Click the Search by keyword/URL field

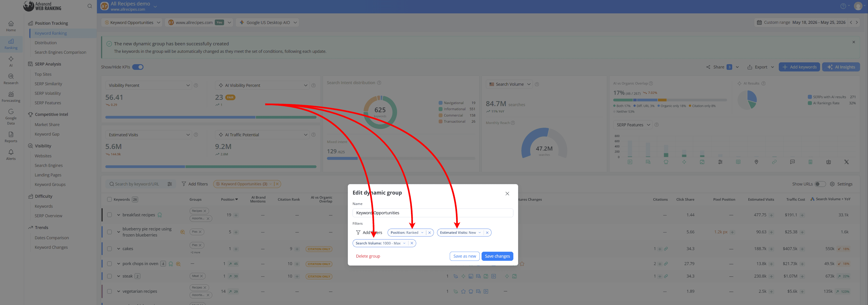click(137, 184)
